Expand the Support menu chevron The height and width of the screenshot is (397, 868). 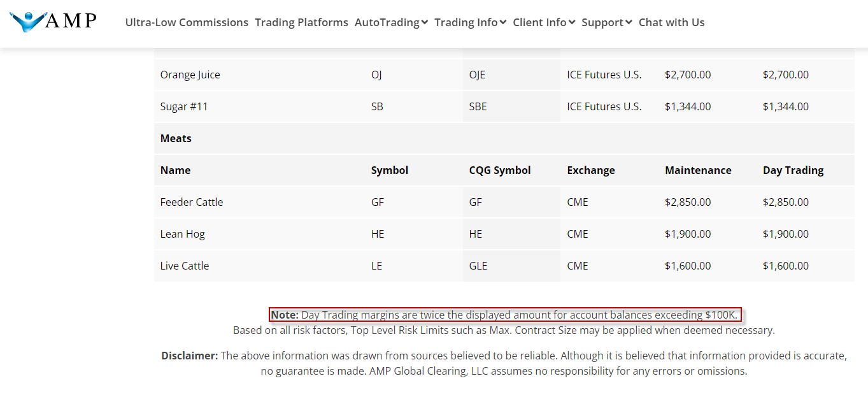point(629,22)
